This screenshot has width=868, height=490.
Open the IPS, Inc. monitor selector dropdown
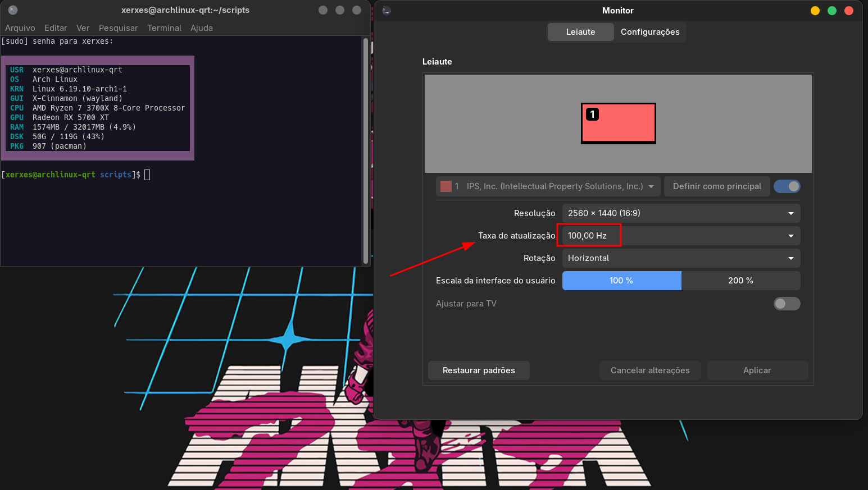pyautogui.click(x=548, y=186)
